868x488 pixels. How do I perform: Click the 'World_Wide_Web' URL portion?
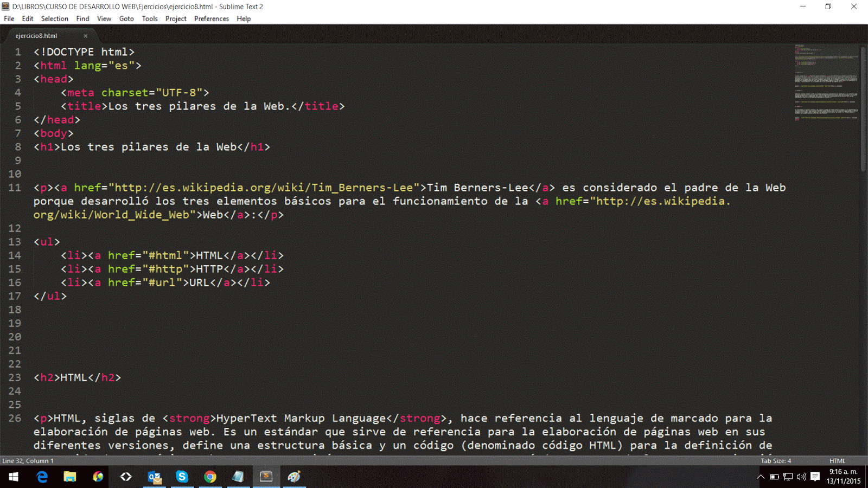click(x=142, y=215)
